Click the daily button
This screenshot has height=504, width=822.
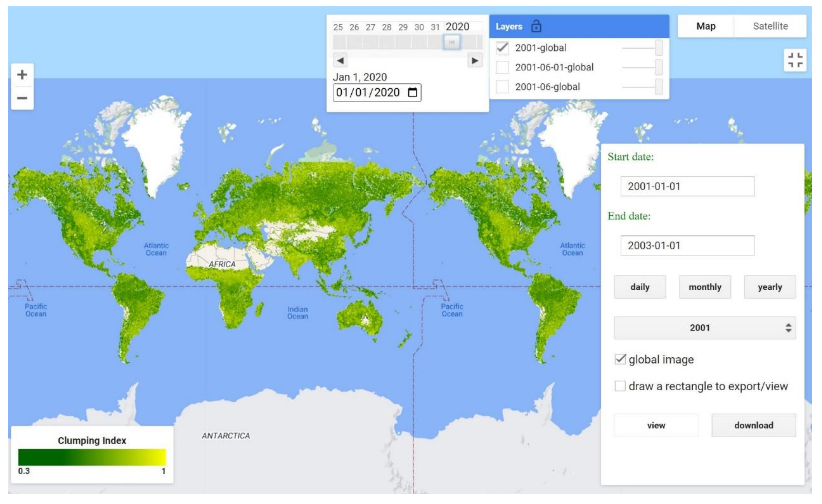[x=640, y=287]
